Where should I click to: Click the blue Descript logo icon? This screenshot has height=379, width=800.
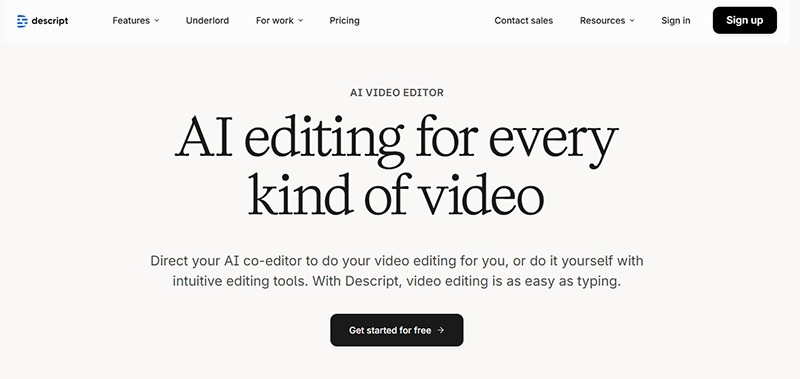tap(22, 21)
